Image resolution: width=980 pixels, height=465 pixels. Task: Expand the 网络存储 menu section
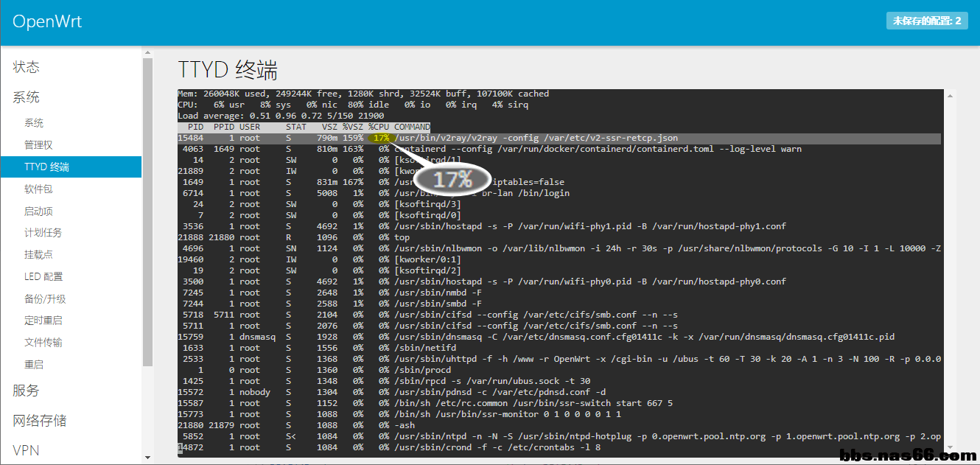pos(40,421)
